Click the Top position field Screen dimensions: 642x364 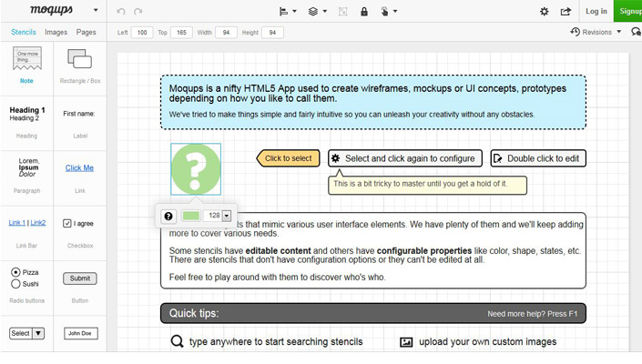pyautogui.click(x=182, y=33)
